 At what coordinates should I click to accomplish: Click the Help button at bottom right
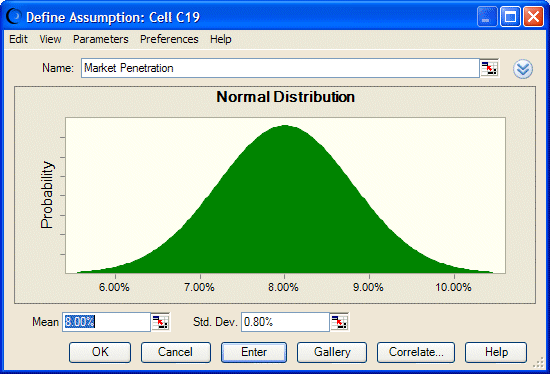click(496, 352)
